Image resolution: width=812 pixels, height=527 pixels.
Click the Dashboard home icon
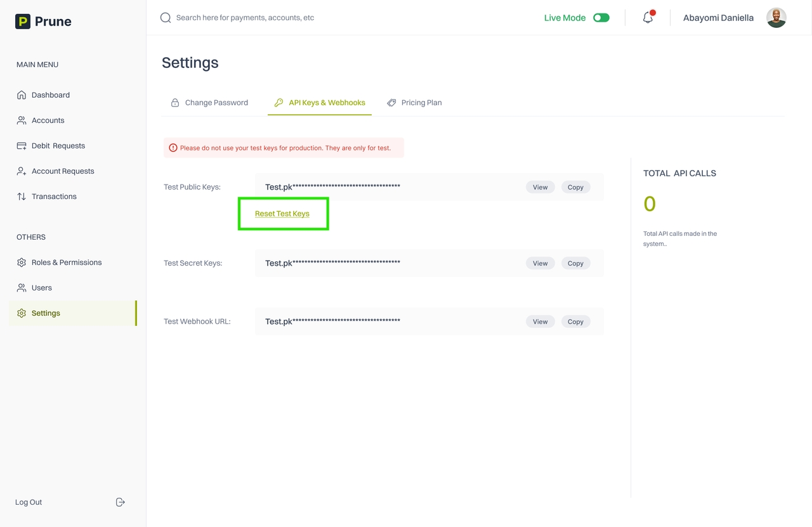click(22, 95)
